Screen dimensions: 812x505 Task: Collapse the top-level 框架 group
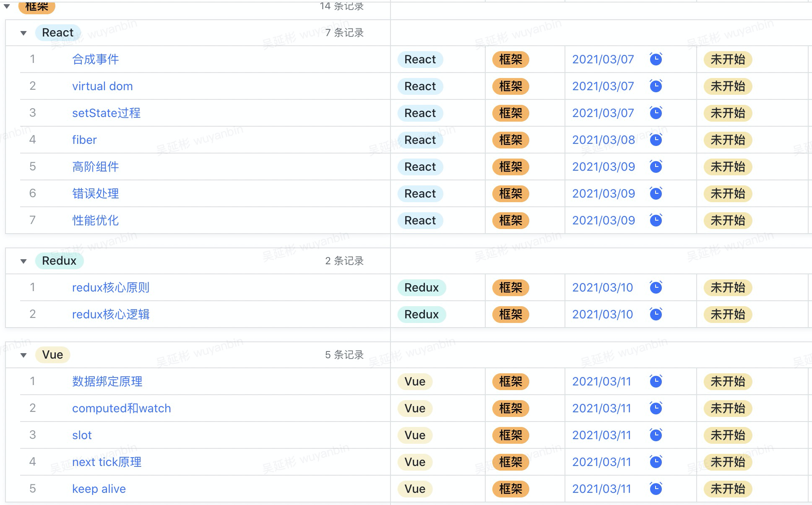pyautogui.click(x=7, y=6)
